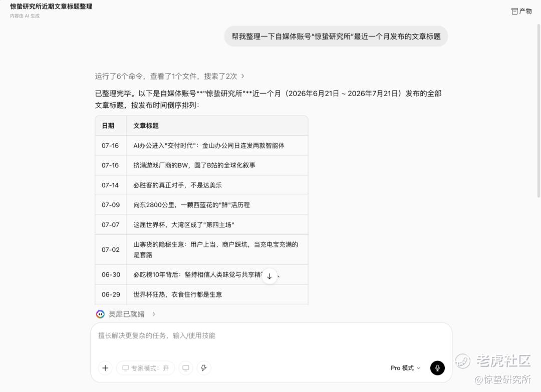The image size is (541, 392).
Task: Click the 内容由 AI 生成 label
Action: [x=25, y=16]
